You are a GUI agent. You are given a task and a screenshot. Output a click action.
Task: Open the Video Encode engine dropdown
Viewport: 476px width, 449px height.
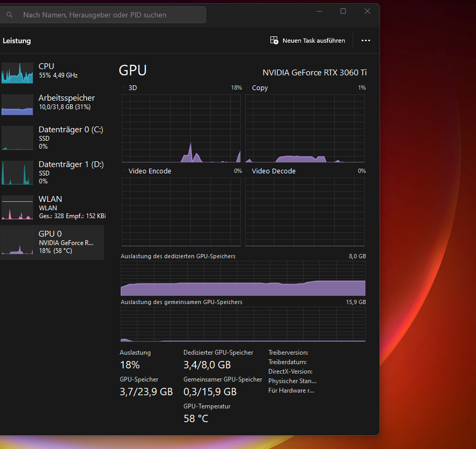[x=124, y=171]
